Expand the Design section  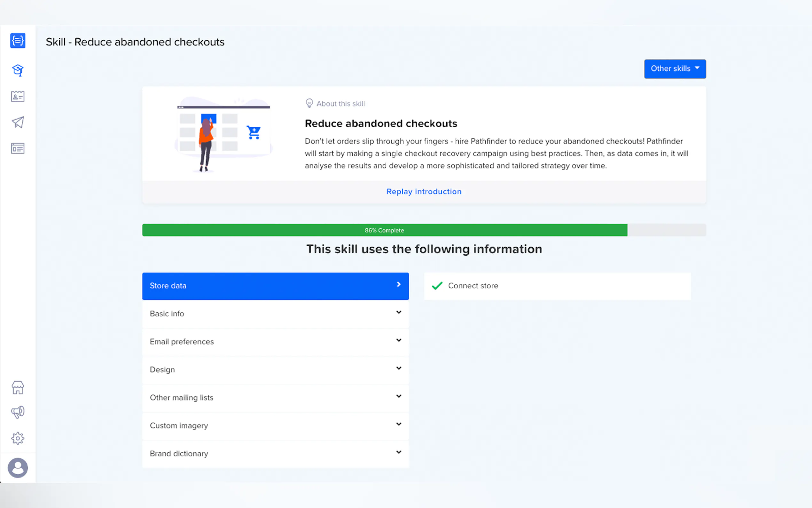275,369
